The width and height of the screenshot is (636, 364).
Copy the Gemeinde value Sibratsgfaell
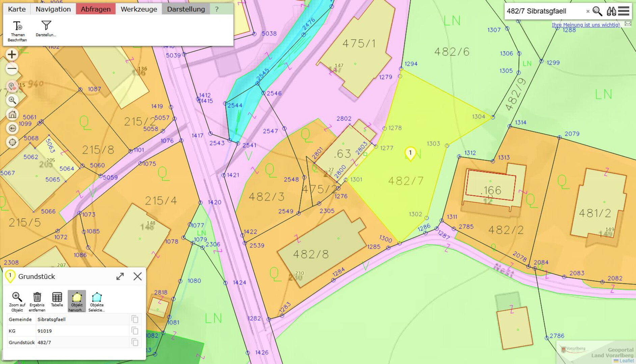(135, 319)
